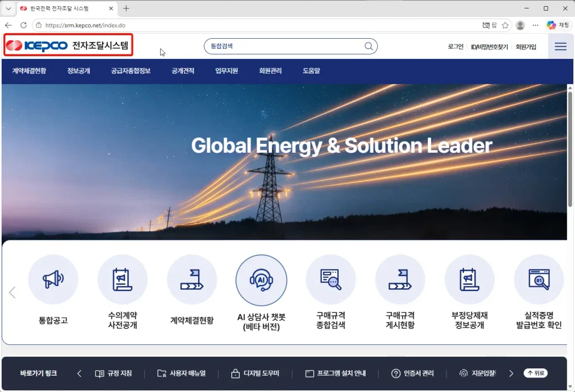The width and height of the screenshot is (575, 392).
Task: Open the 사용자 매뉴얼 quick link
Action: point(181,373)
